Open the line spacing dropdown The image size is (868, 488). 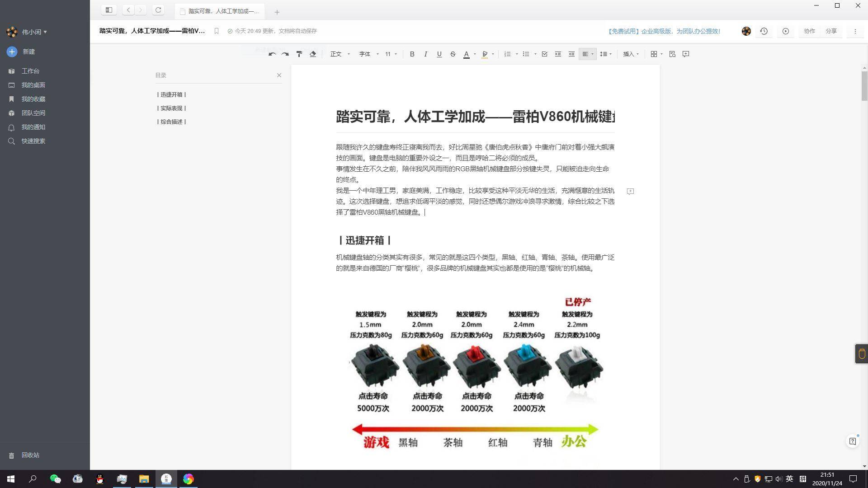[x=606, y=54]
